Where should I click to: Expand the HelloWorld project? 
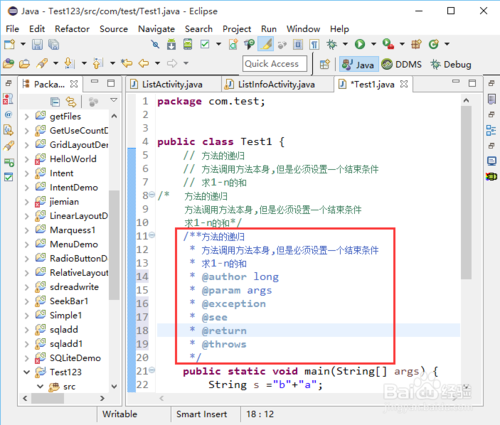[27, 159]
